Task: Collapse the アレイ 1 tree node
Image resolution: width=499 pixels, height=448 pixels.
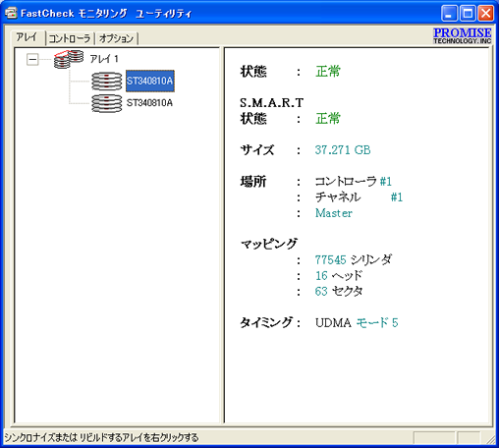Action: pyautogui.click(x=32, y=59)
